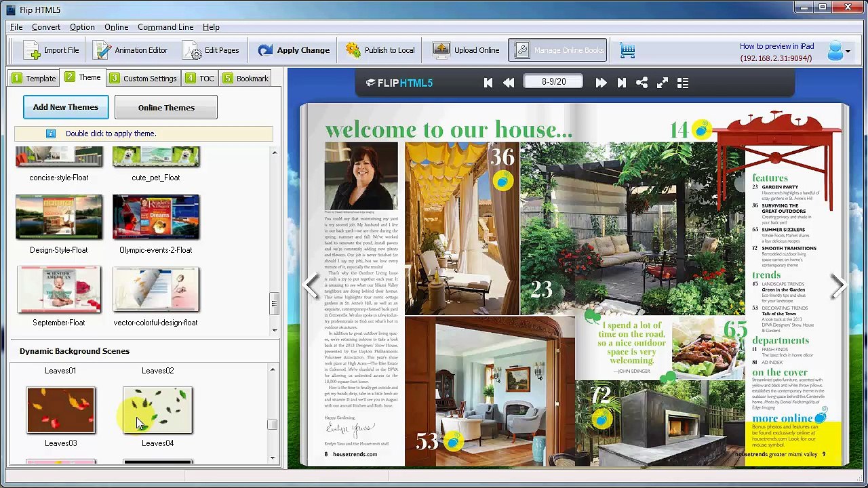Click the FLIPHTML5 logo
Image resolution: width=868 pixels, height=488 pixels.
(399, 83)
